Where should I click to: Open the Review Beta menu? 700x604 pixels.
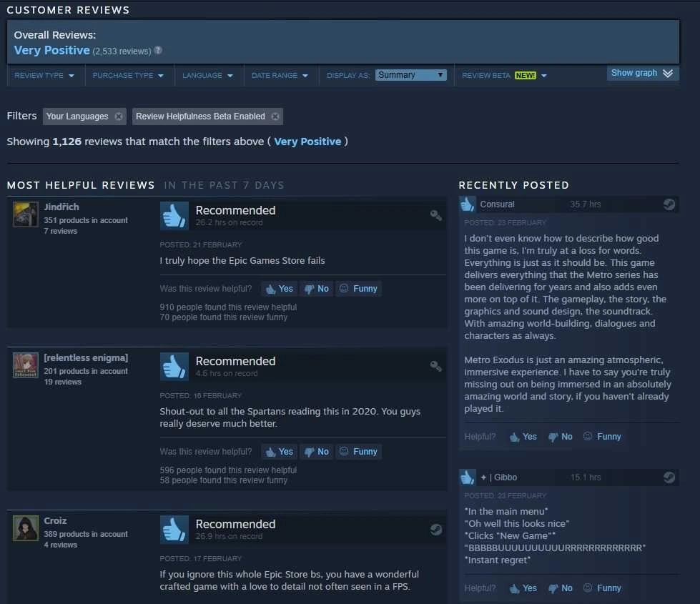click(x=504, y=76)
